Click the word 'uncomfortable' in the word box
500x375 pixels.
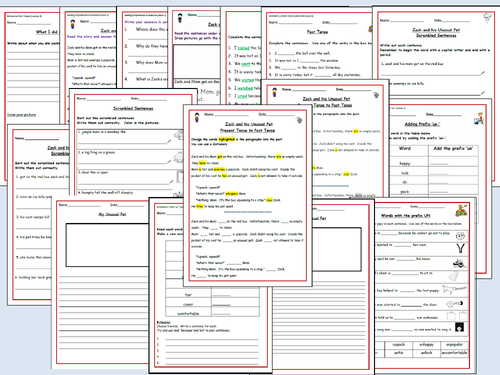(x=454, y=352)
